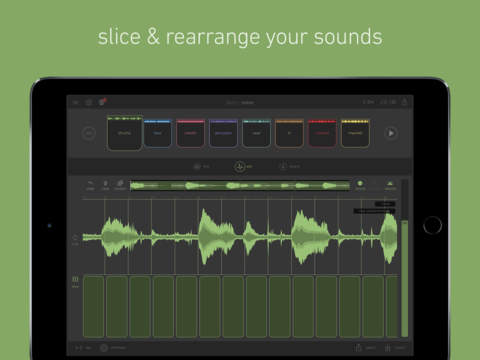480x360 pixels.
Task: Click the vertical green level bar
Action: tap(405, 278)
